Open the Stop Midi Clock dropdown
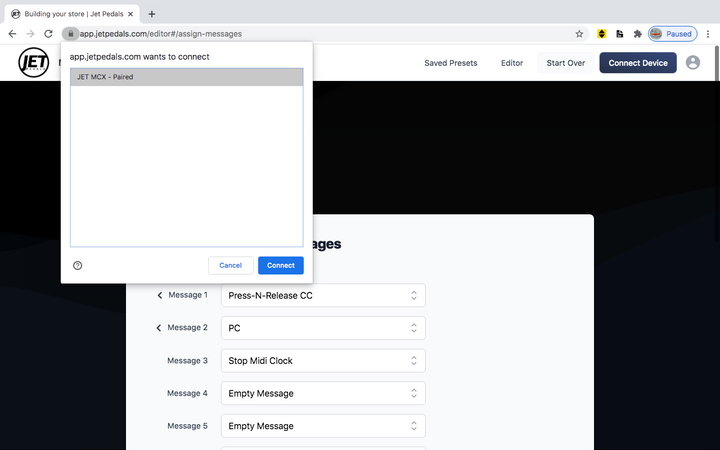 (322, 360)
